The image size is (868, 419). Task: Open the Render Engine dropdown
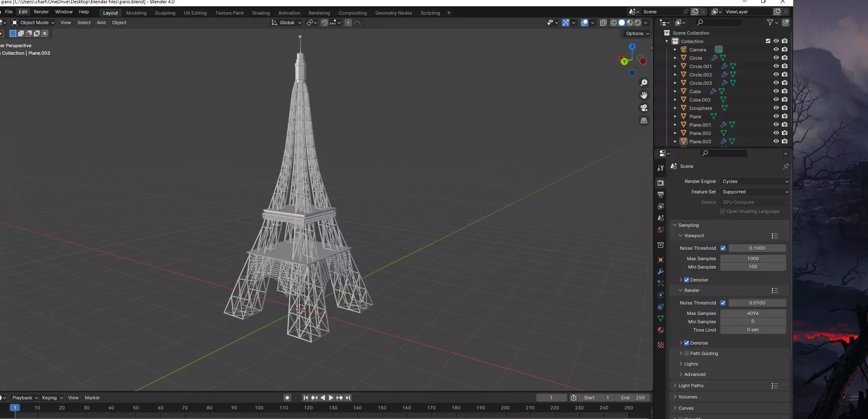pos(755,181)
